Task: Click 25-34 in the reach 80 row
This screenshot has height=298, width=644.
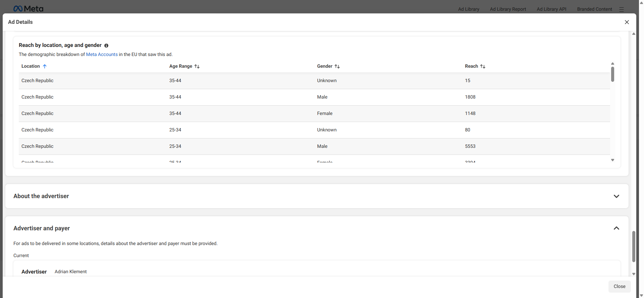Action: [175, 130]
